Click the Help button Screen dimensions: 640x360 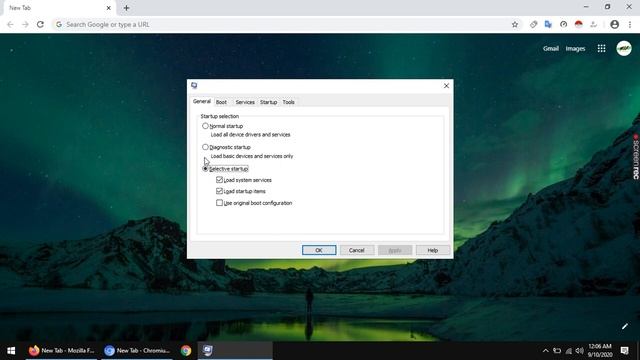(x=433, y=250)
